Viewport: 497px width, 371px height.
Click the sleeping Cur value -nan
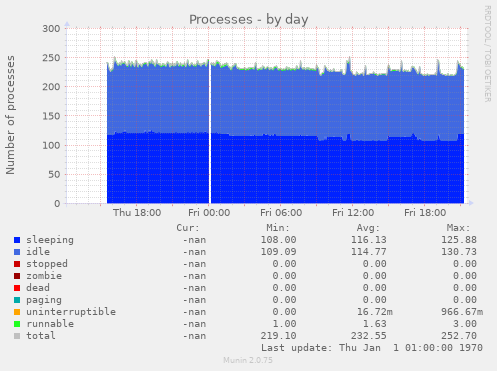[194, 240]
